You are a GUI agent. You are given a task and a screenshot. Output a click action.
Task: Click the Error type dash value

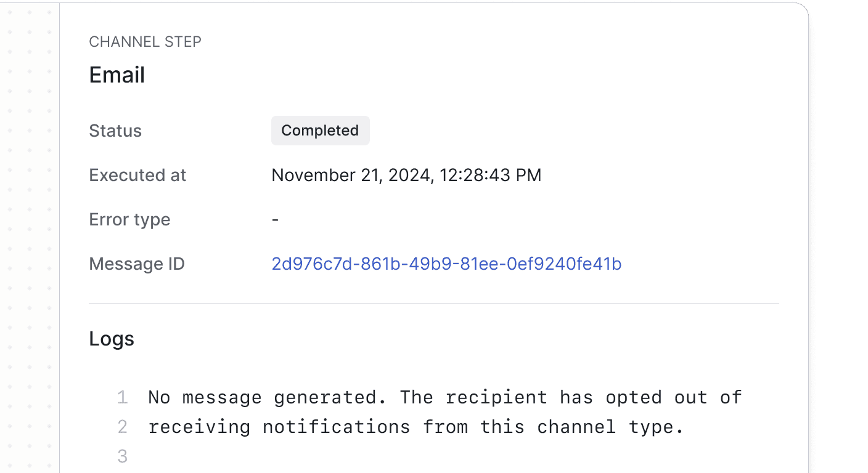[276, 219]
